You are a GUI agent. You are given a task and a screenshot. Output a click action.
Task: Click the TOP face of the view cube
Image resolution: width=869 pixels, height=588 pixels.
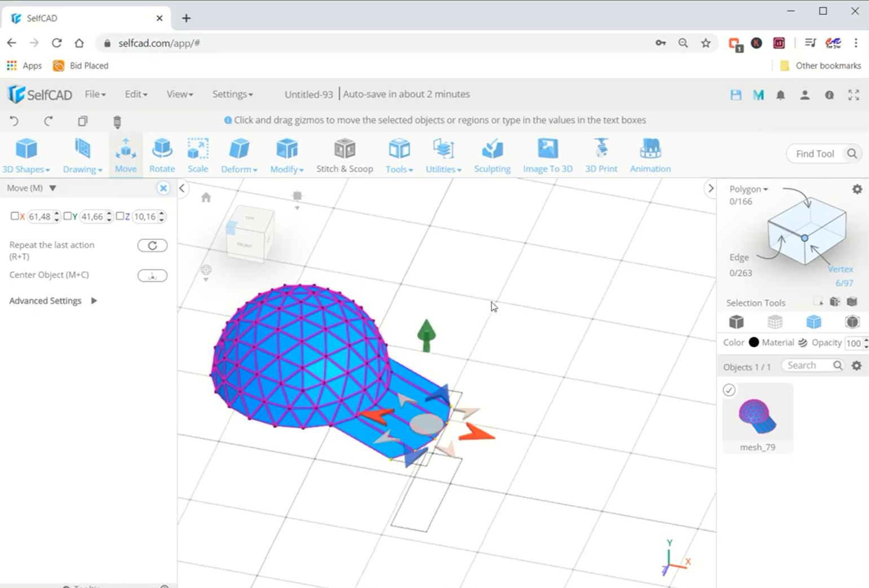250,218
